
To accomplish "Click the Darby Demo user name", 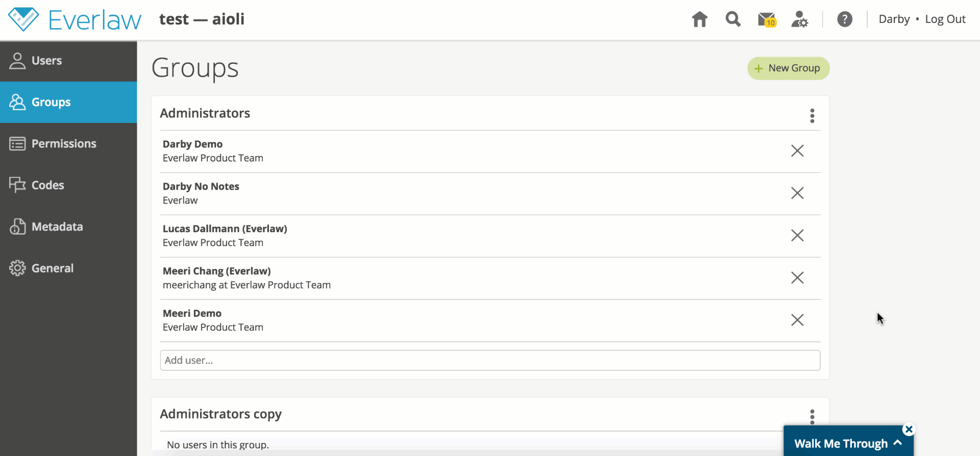I will [192, 144].
